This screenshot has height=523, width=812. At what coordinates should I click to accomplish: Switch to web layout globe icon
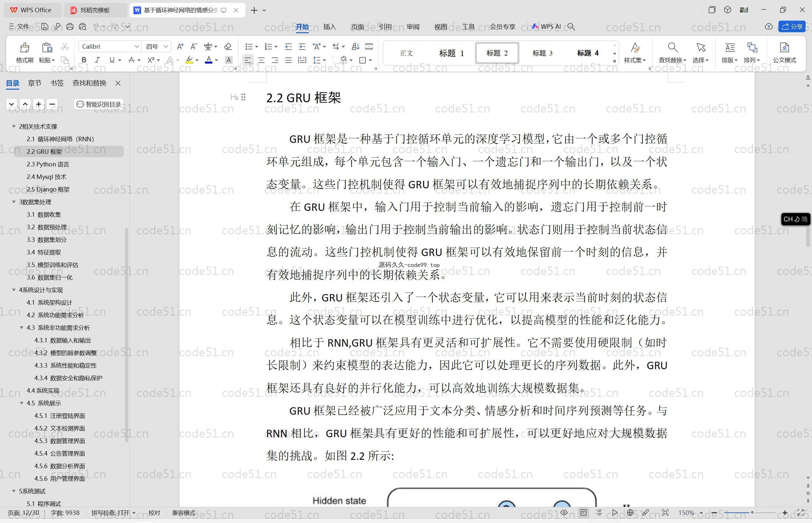tap(630, 512)
